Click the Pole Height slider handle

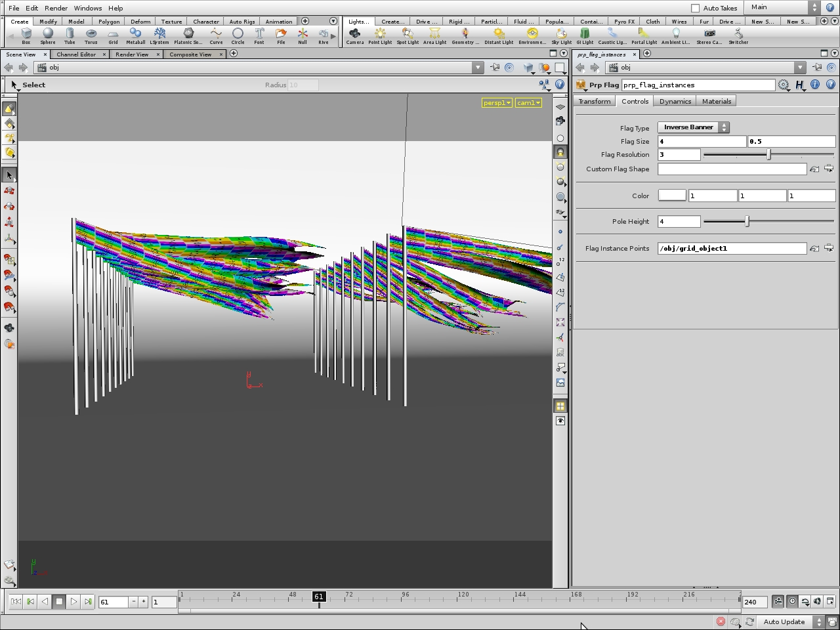[x=747, y=222]
